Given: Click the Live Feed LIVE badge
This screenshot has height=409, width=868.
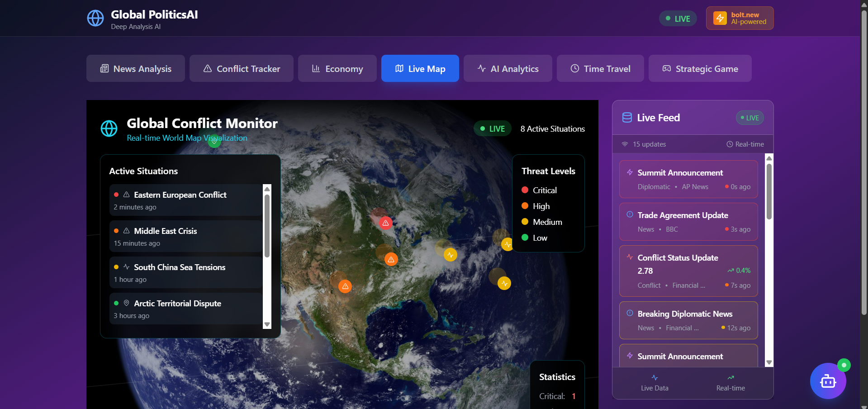Looking at the screenshot, I should click(750, 118).
